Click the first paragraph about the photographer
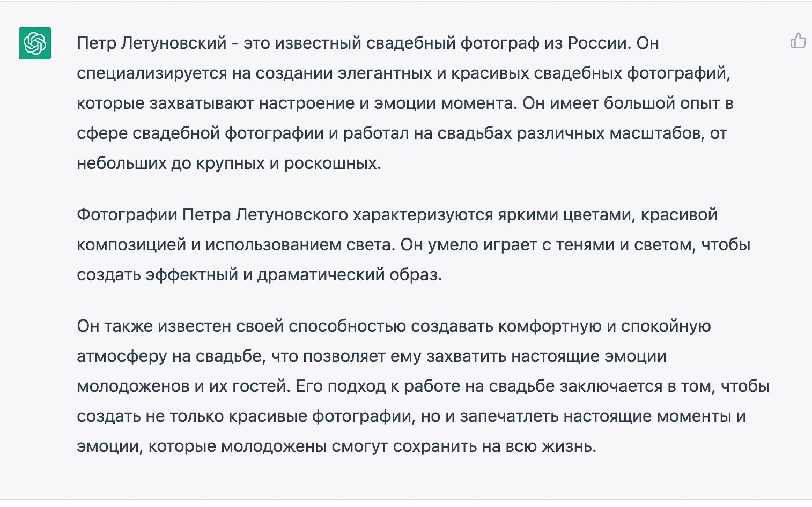 click(x=375, y=102)
